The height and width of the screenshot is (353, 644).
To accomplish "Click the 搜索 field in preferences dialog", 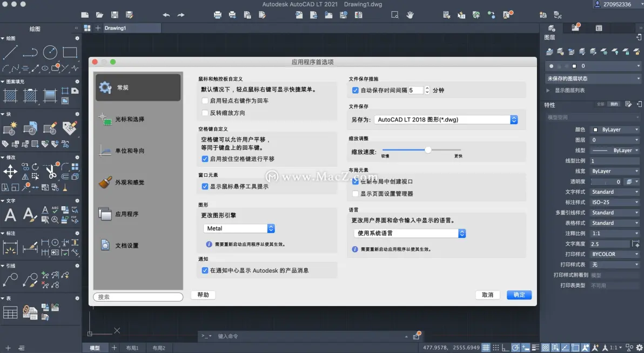I will (138, 297).
